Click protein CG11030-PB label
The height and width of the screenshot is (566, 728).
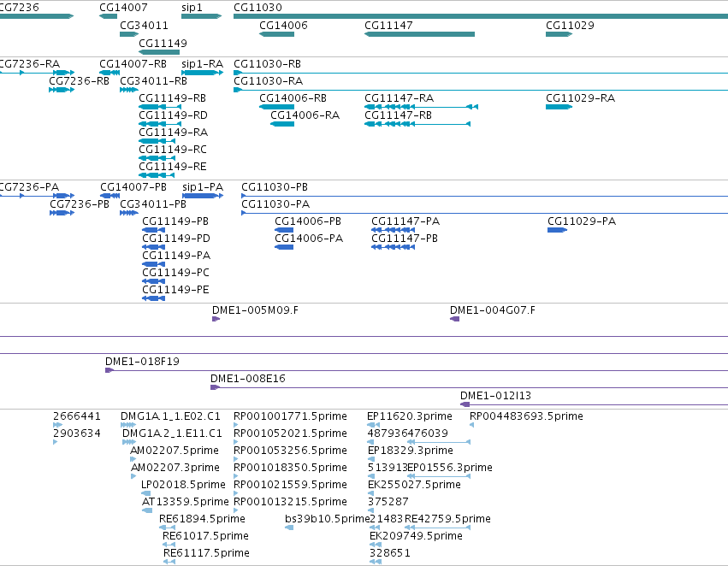click(275, 187)
